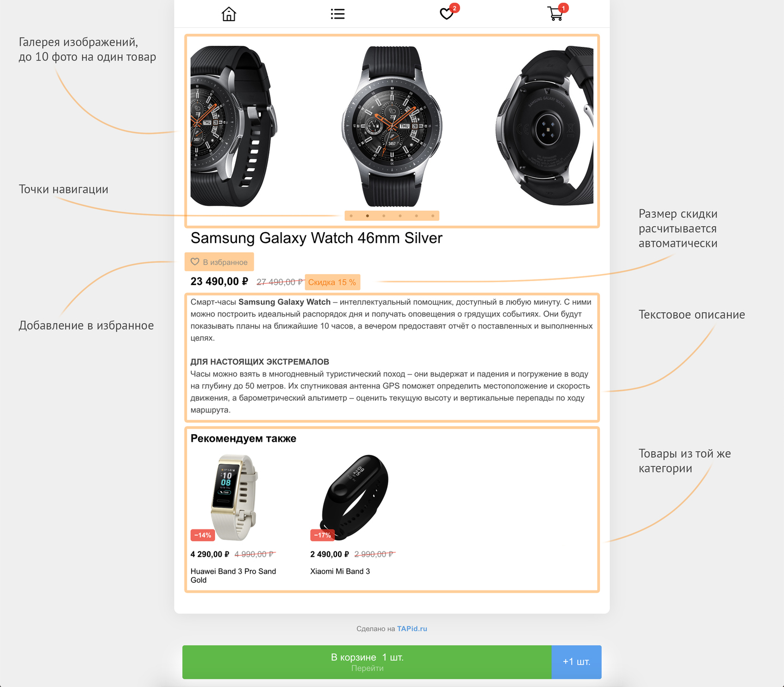
Task: Open the Xiaomi Mi Band 3 title link
Action: [340, 571]
